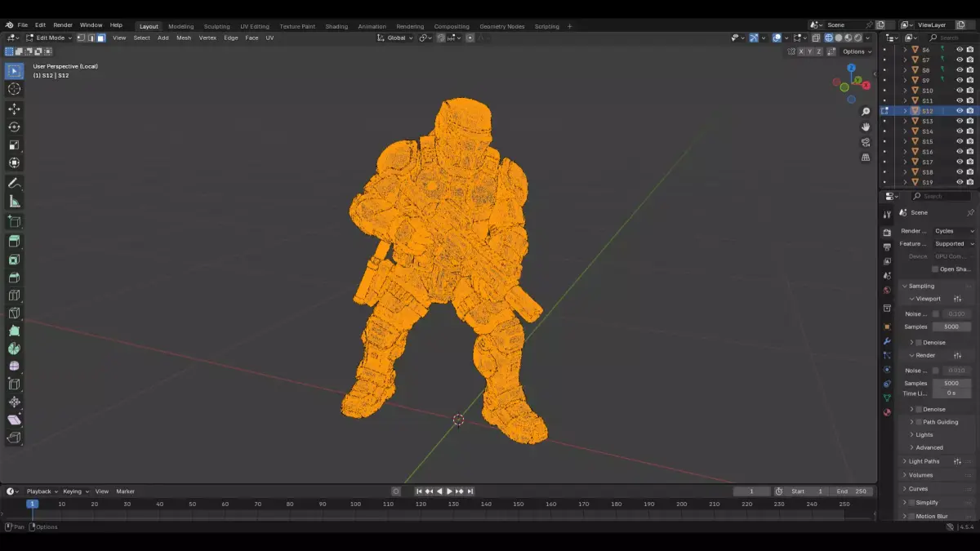Click the viewport zoom magnifier icon
Viewport: 980px width, 551px height.
pyautogui.click(x=866, y=112)
